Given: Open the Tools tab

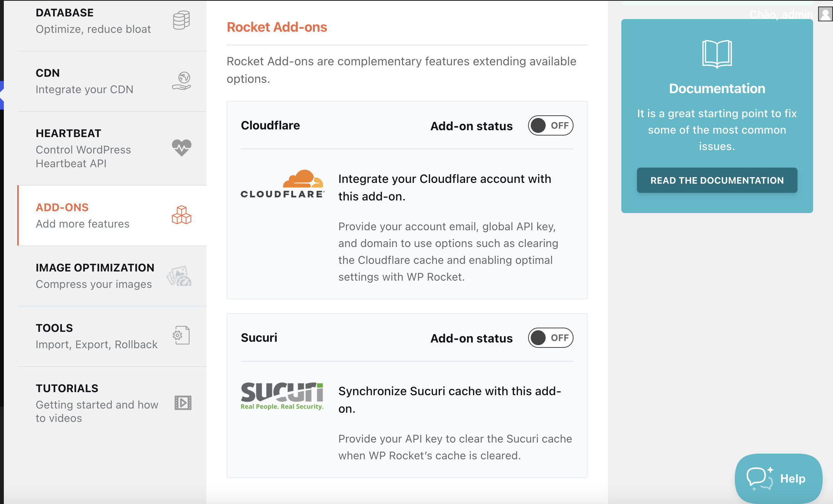Looking at the screenshot, I should click(x=112, y=336).
